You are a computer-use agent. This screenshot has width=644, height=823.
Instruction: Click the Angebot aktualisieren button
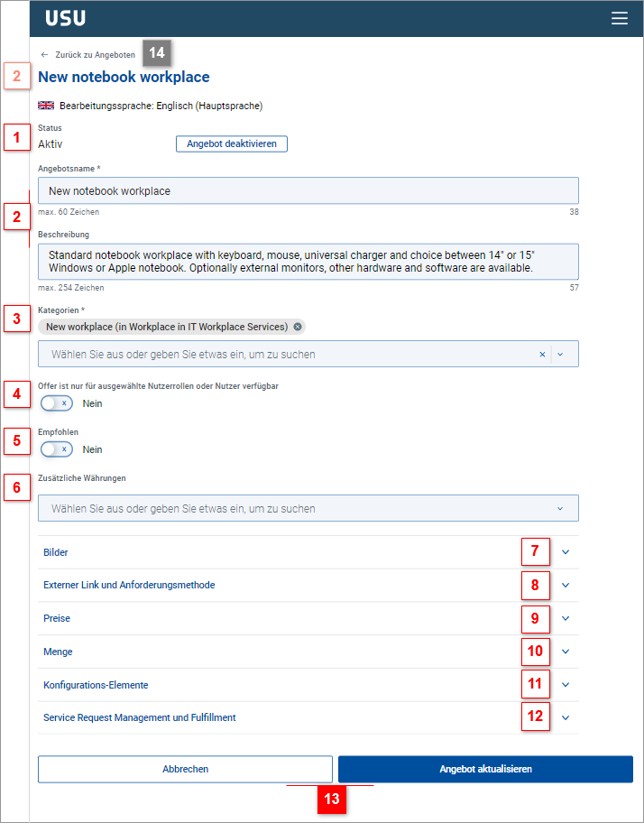click(x=485, y=770)
